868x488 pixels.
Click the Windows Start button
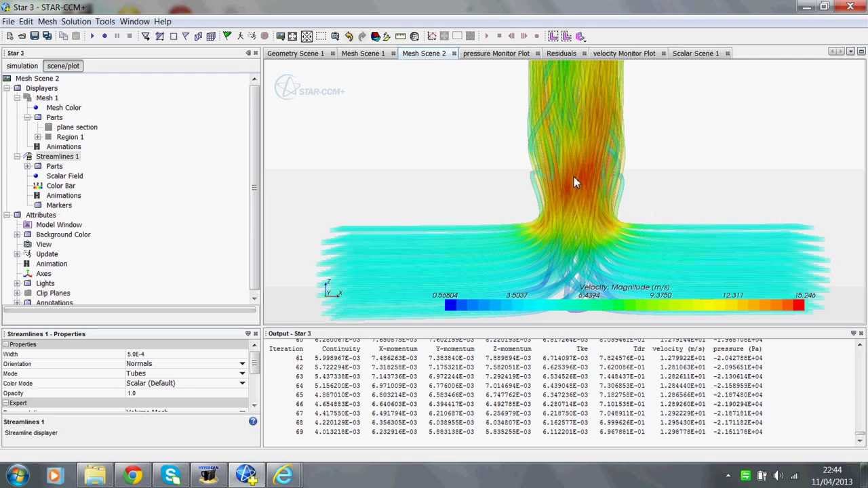[x=16, y=475]
